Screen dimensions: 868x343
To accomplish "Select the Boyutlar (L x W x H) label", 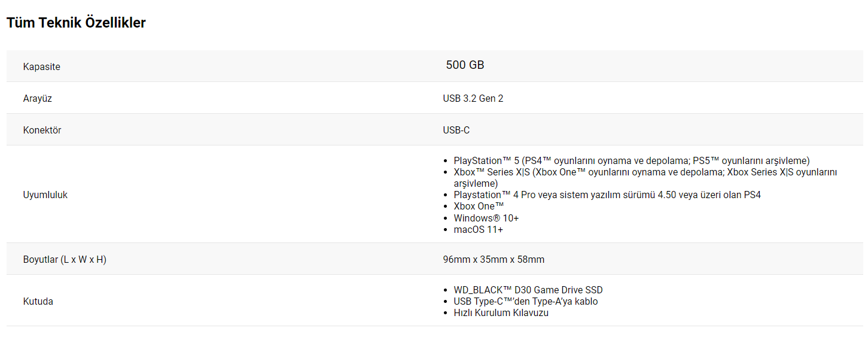I will coord(65,260).
